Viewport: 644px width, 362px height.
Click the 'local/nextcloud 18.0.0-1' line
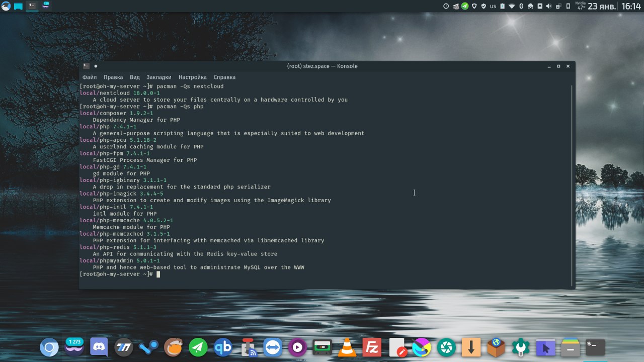(120, 93)
